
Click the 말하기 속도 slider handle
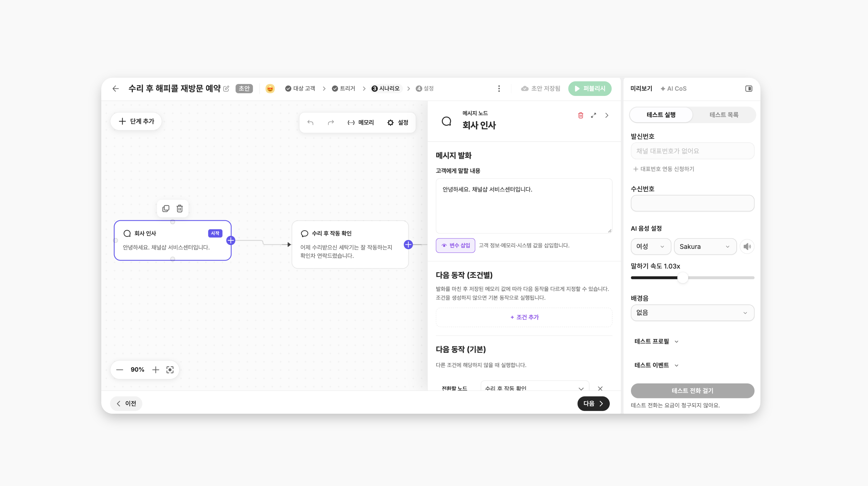pyautogui.click(x=683, y=278)
